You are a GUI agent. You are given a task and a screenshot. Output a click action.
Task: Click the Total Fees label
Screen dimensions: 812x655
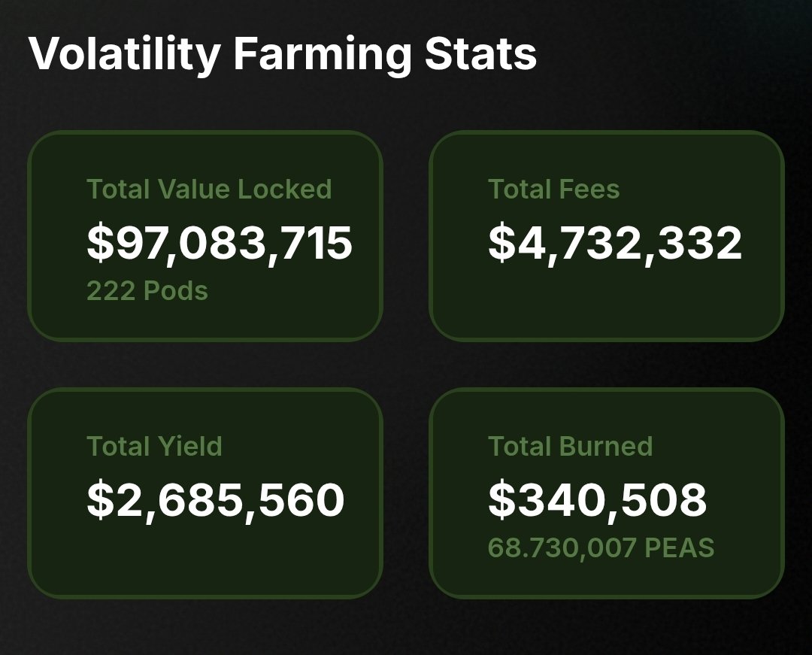(x=553, y=189)
